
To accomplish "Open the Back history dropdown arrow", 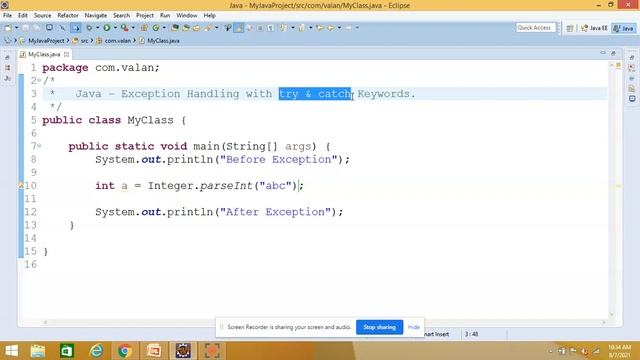I will 339,28.
